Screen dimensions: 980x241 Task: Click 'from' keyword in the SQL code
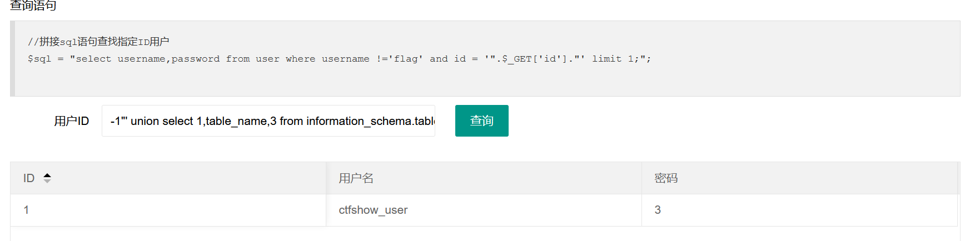pyautogui.click(x=237, y=59)
